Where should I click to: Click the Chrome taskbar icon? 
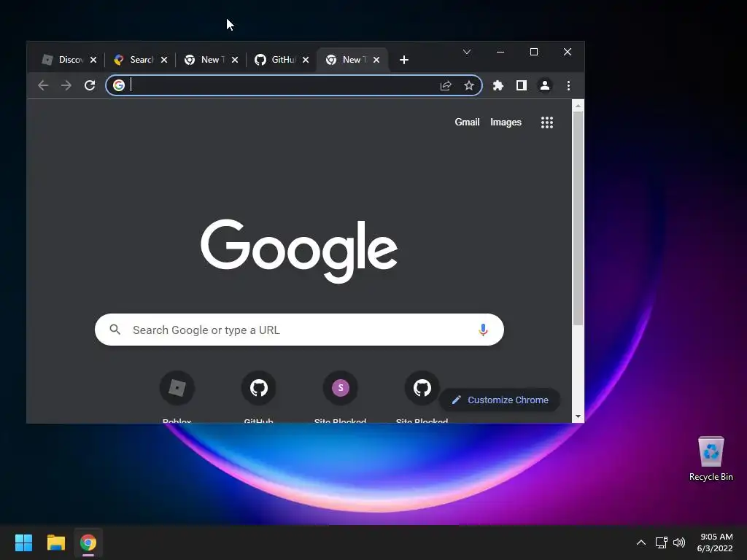pos(88,542)
